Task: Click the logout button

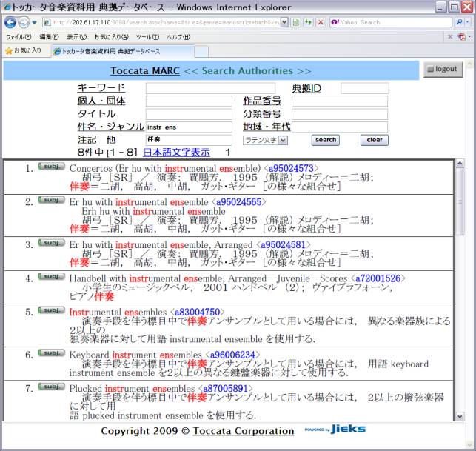Action: [x=443, y=70]
